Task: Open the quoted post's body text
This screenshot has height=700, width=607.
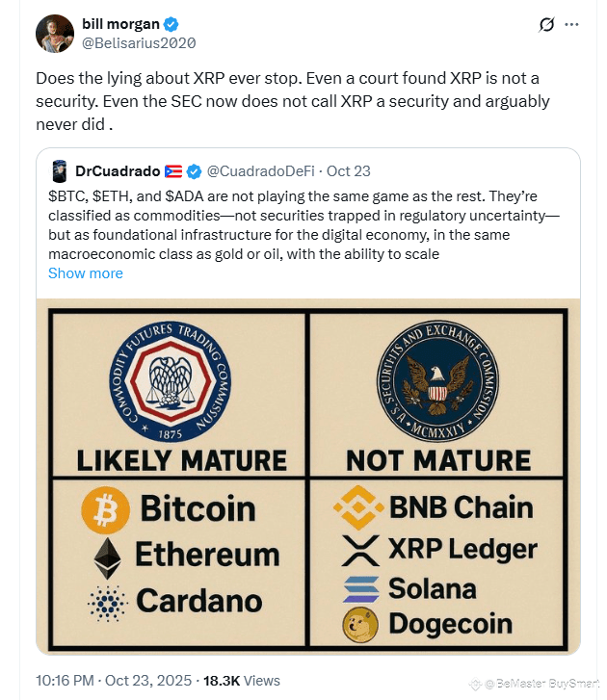Action: pos(303,225)
